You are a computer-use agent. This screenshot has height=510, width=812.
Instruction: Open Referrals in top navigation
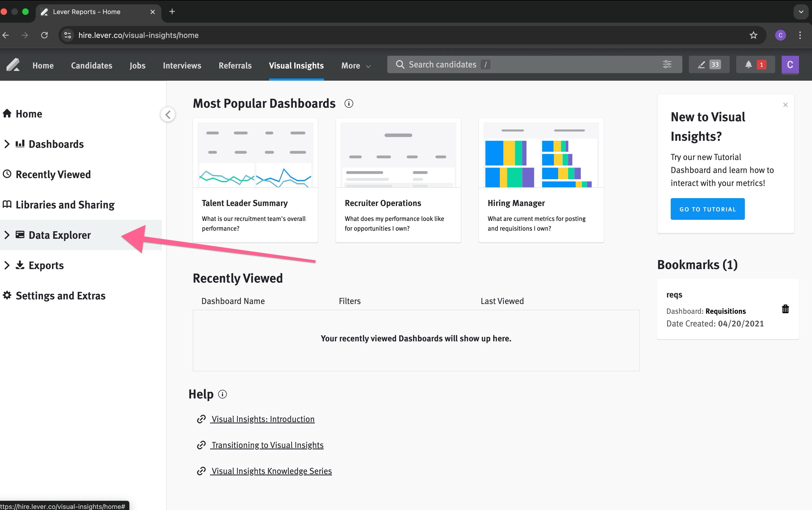click(x=235, y=66)
